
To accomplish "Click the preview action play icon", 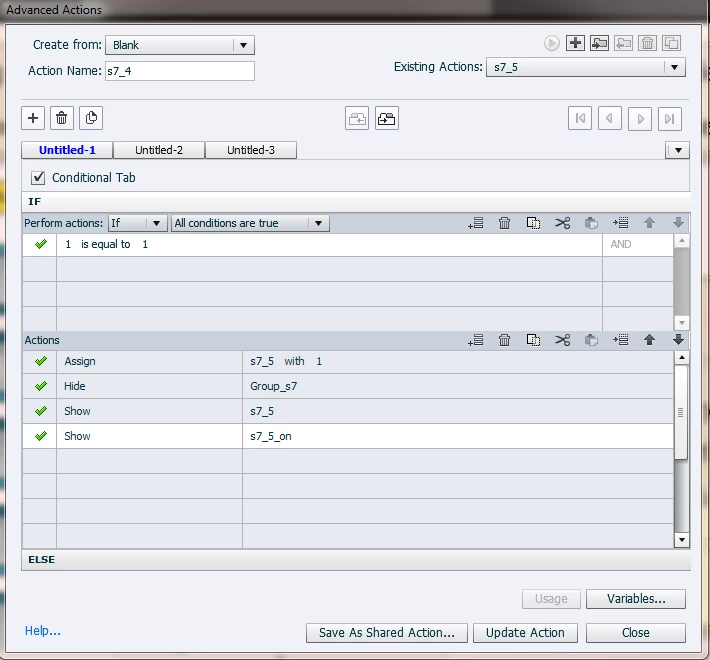I will (x=551, y=43).
